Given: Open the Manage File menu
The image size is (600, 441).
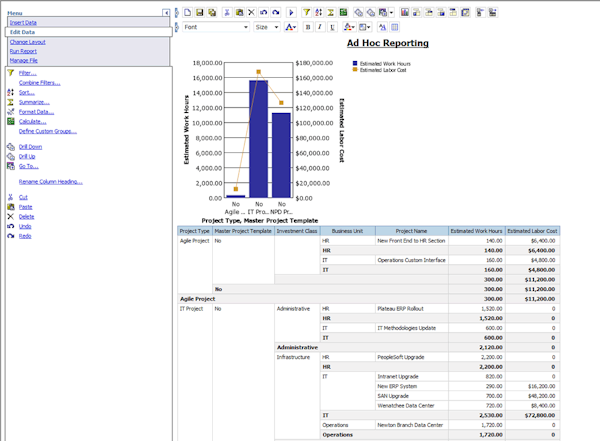Looking at the screenshot, I should click(24, 60).
